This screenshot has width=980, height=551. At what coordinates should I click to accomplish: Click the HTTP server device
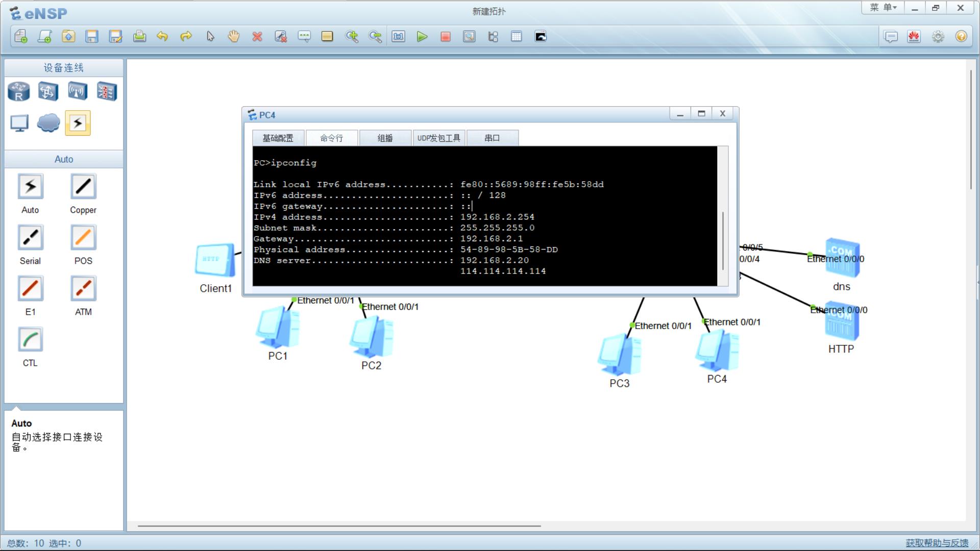pyautogui.click(x=842, y=321)
